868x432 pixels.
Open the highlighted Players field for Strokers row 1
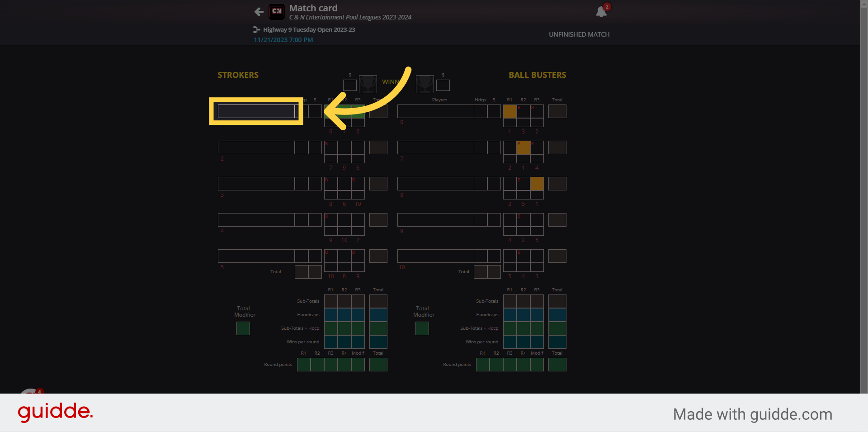[256, 111]
